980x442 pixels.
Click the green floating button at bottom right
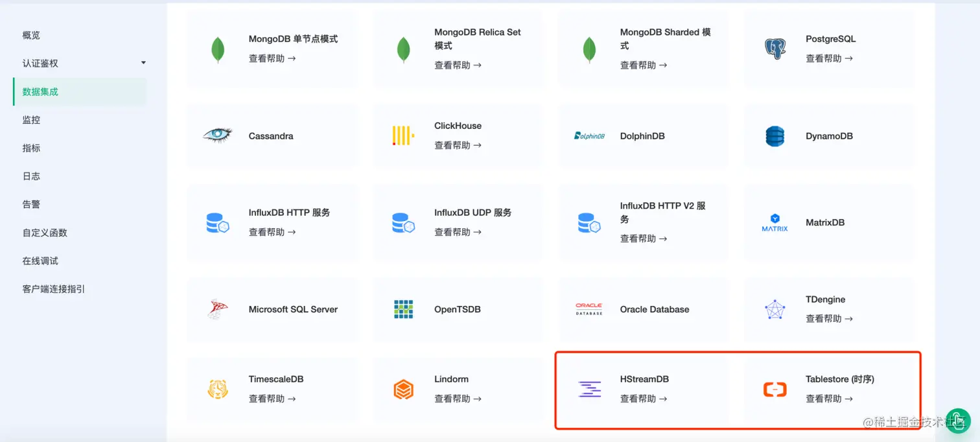(958, 421)
